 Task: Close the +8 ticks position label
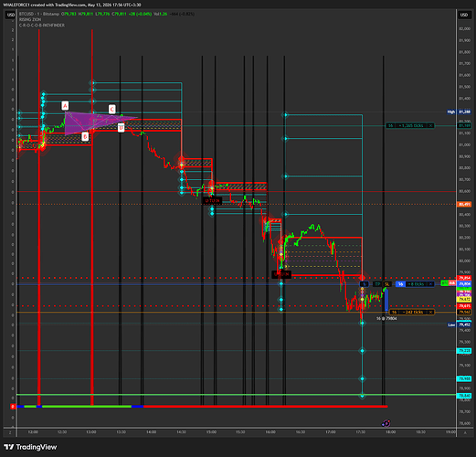(430, 284)
